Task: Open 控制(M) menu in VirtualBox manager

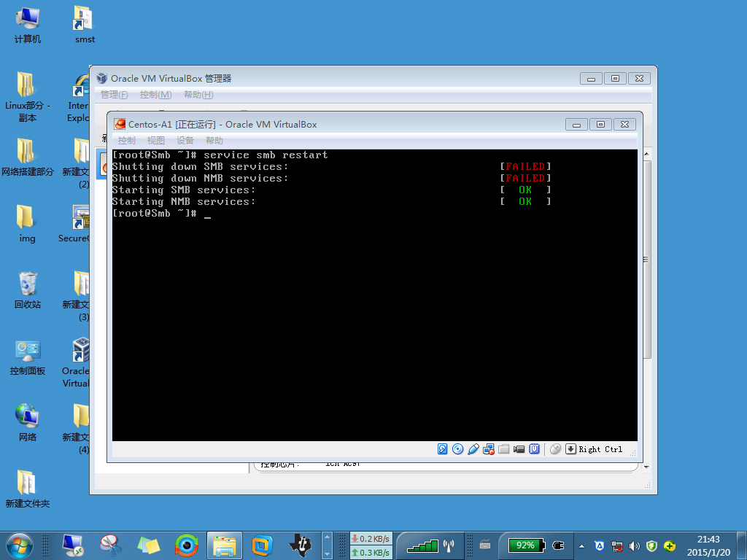Action: coord(156,94)
